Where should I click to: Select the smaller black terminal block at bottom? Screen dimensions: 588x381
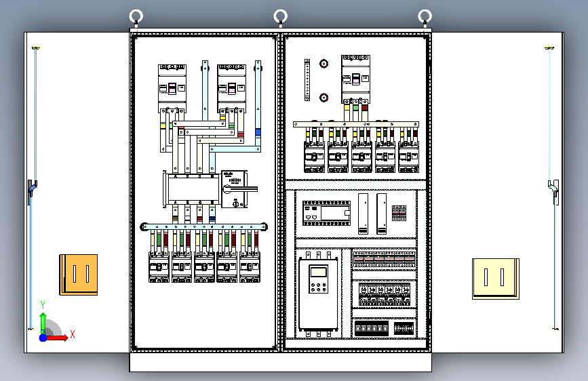404,328
